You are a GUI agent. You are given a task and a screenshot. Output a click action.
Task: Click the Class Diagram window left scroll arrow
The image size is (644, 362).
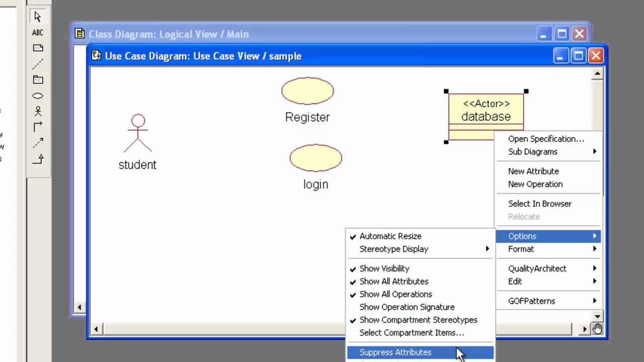click(x=79, y=307)
